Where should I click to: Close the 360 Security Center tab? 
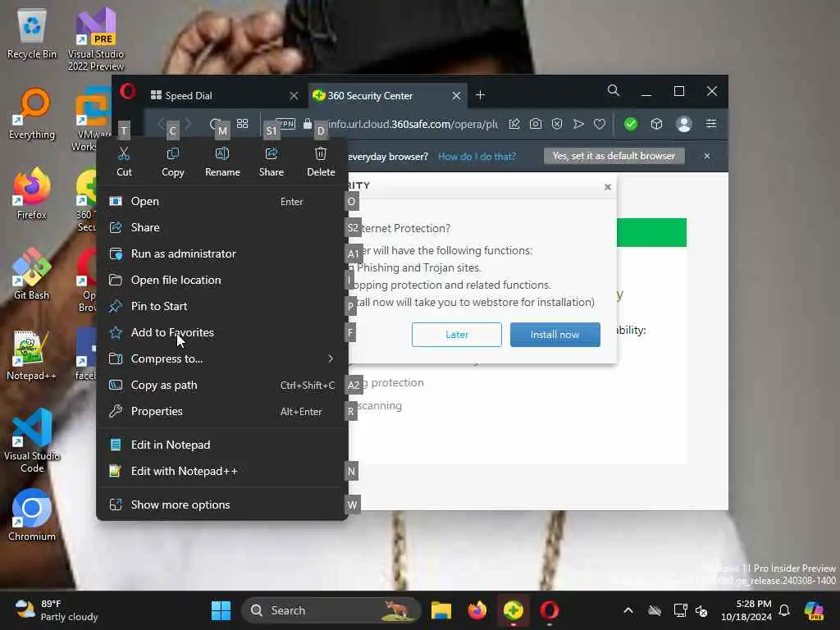456,96
